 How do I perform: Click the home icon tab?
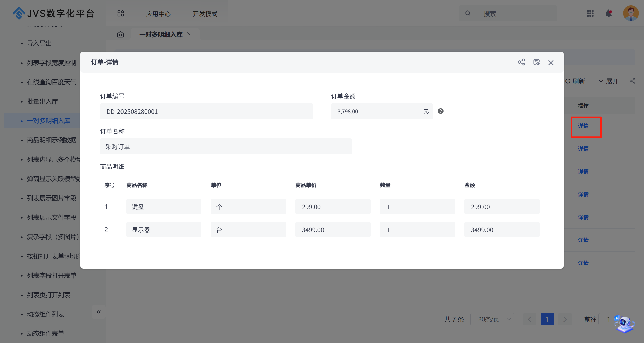(120, 34)
